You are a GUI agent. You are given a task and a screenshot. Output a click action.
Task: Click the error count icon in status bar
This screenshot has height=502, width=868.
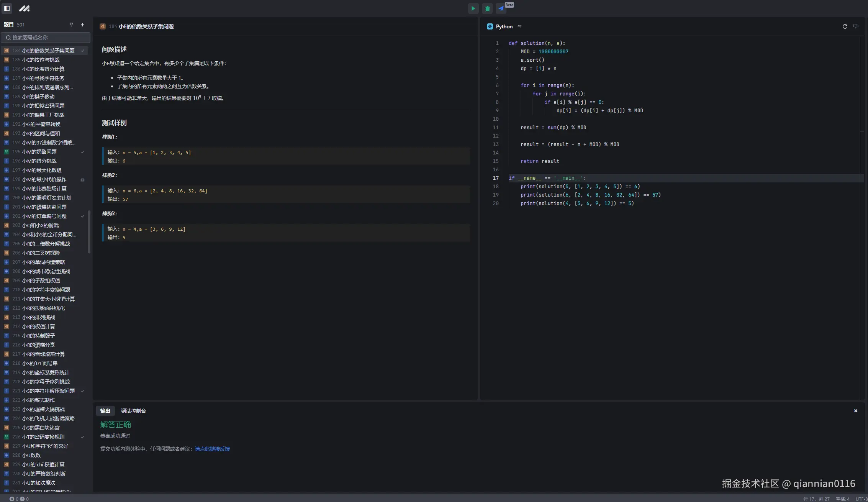(12, 499)
